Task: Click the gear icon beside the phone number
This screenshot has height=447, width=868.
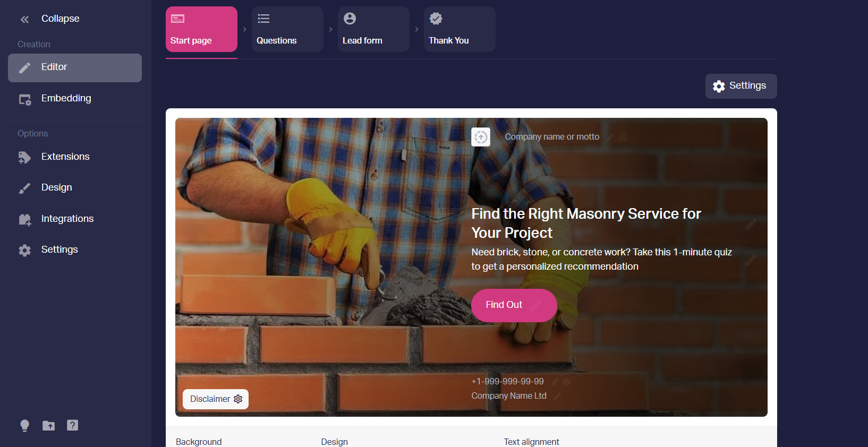Action: pos(567,382)
